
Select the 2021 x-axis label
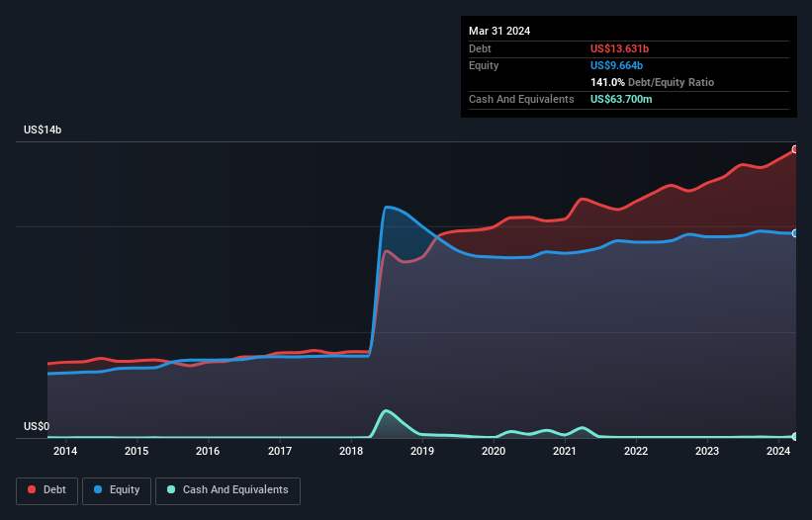[x=565, y=451]
